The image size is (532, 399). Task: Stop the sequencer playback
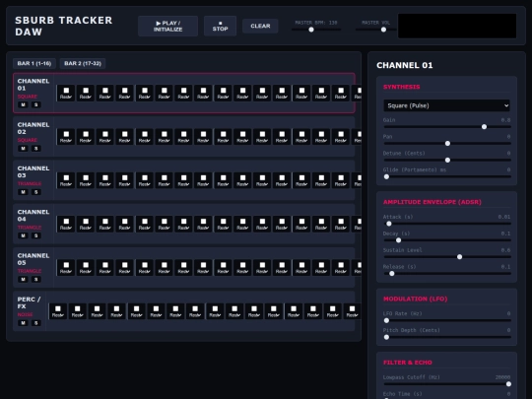click(x=221, y=27)
